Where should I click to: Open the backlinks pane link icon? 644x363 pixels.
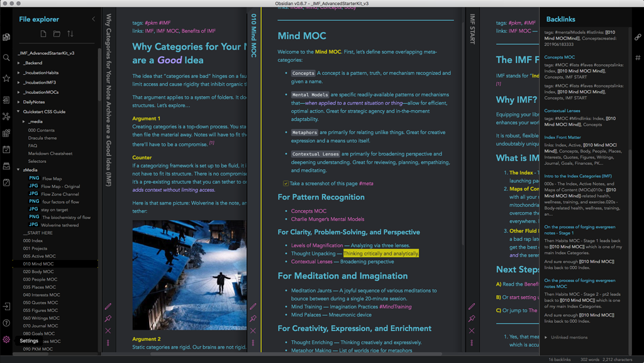coord(638,36)
